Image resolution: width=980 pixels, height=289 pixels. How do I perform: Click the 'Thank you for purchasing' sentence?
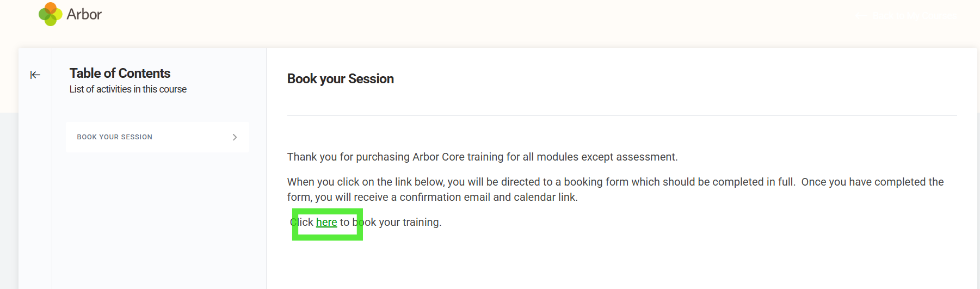pyautogui.click(x=482, y=157)
